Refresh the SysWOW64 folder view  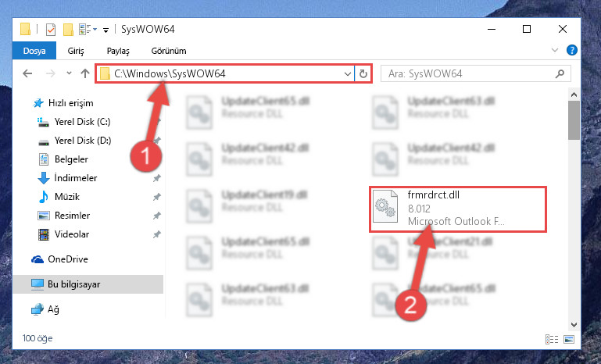pos(363,73)
